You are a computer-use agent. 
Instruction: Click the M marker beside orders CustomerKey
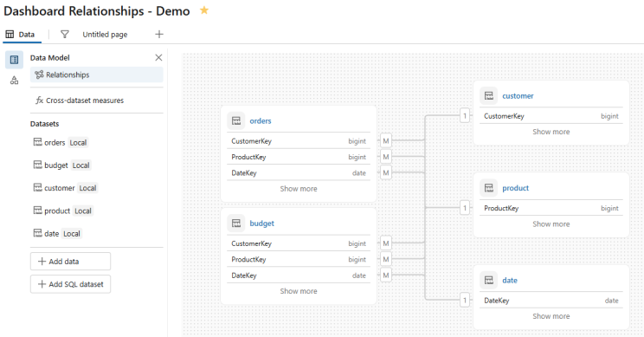pyautogui.click(x=386, y=141)
